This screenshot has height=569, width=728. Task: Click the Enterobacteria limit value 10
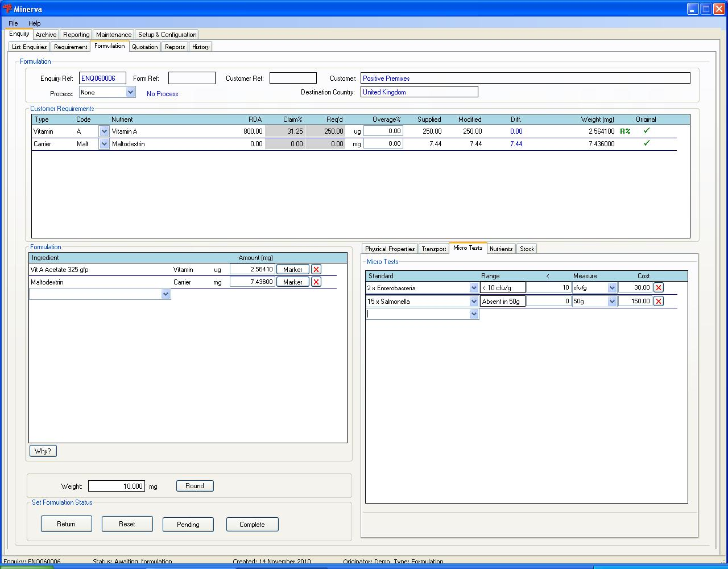pyautogui.click(x=548, y=288)
